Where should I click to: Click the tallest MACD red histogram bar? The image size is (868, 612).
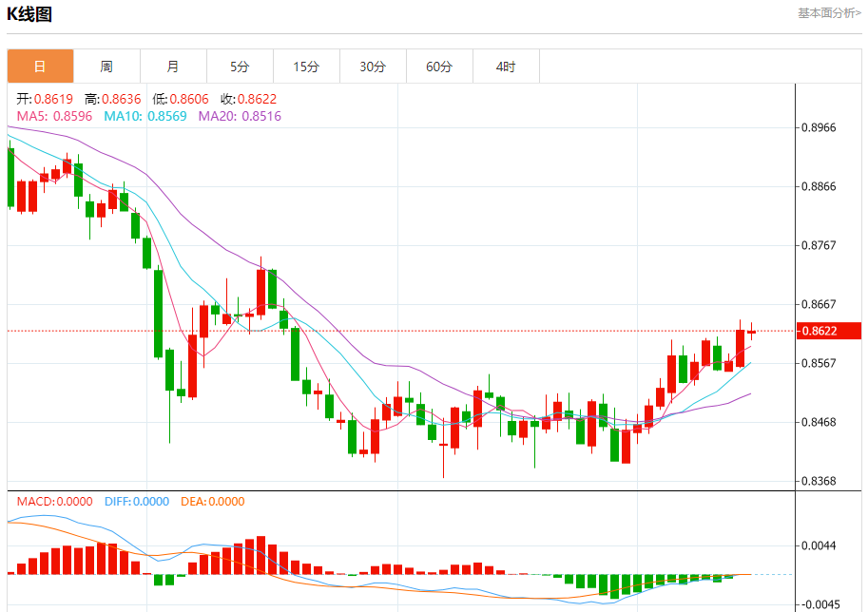pyautogui.click(x=261, y=555)
